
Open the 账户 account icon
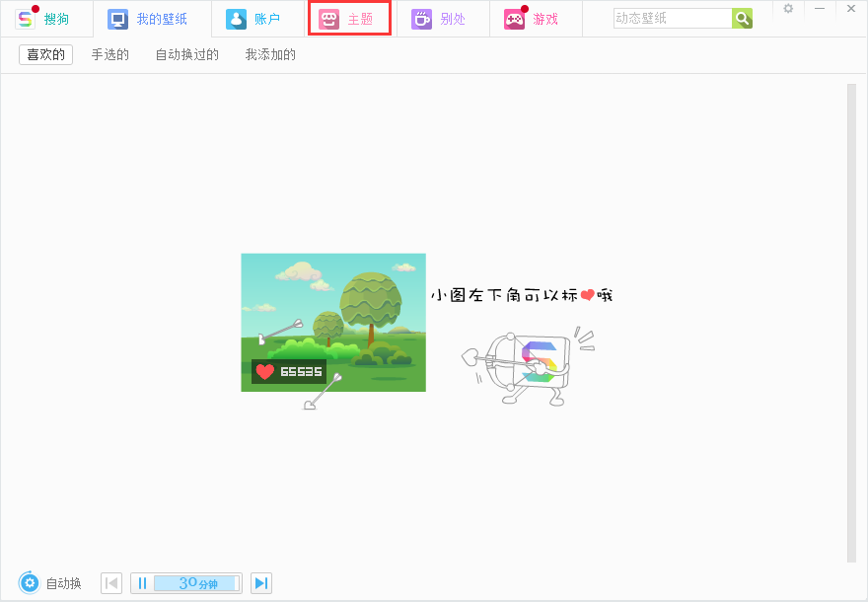(x=256, y=18)
